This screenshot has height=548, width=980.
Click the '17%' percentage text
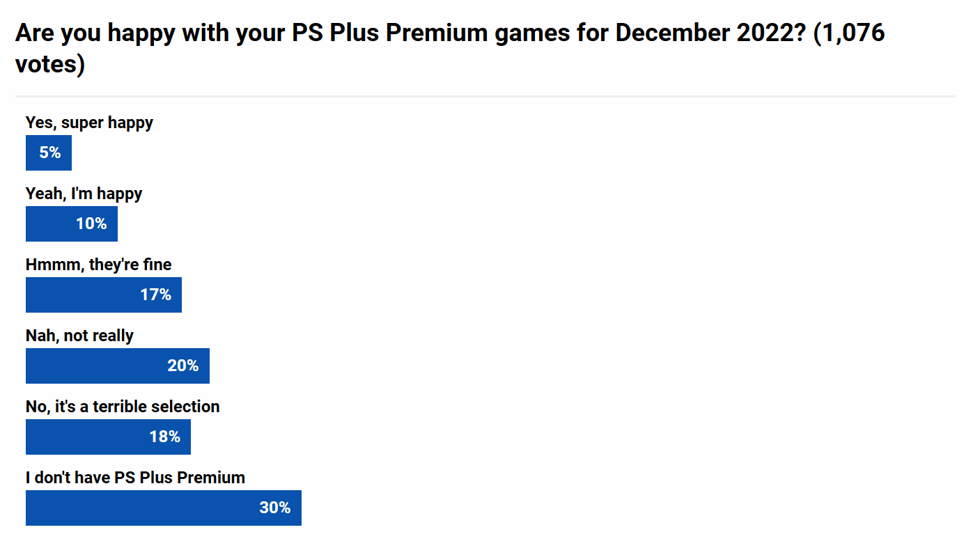coord(156,295)
